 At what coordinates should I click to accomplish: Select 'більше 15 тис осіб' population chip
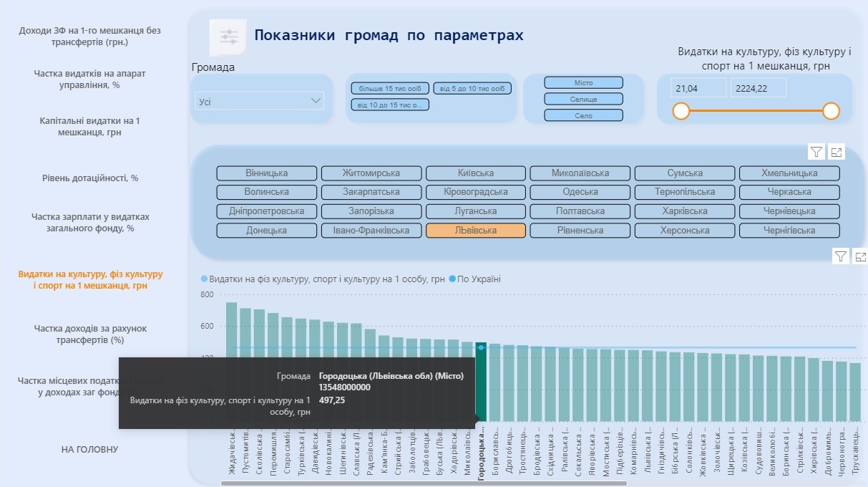pos(390,89)
